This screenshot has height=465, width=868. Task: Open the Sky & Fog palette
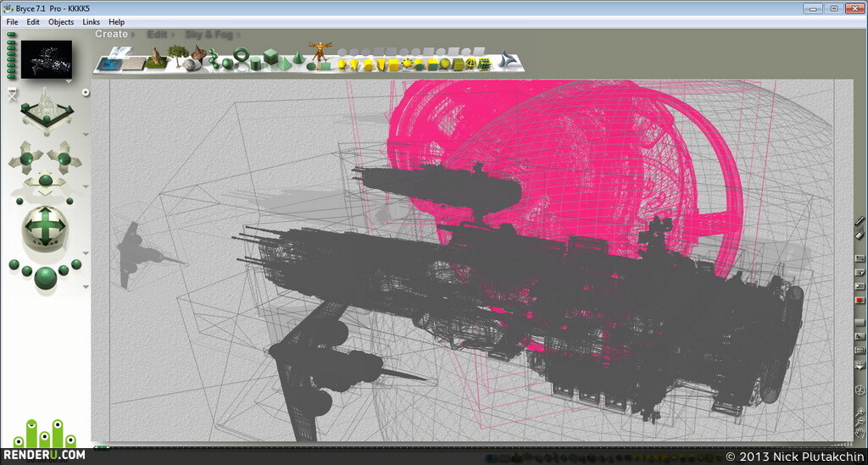[209, 35]
